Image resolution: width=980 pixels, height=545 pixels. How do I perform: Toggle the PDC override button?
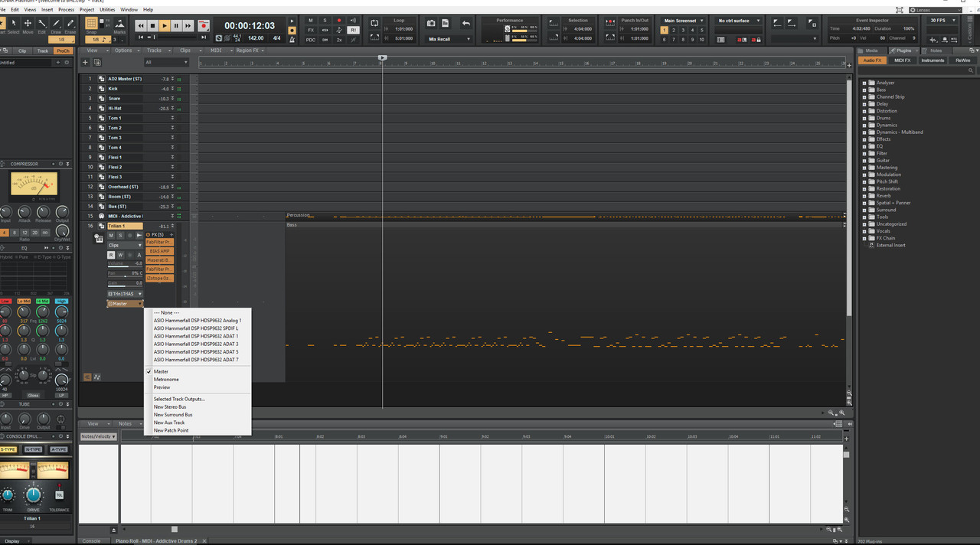click(x=311, y=39)
